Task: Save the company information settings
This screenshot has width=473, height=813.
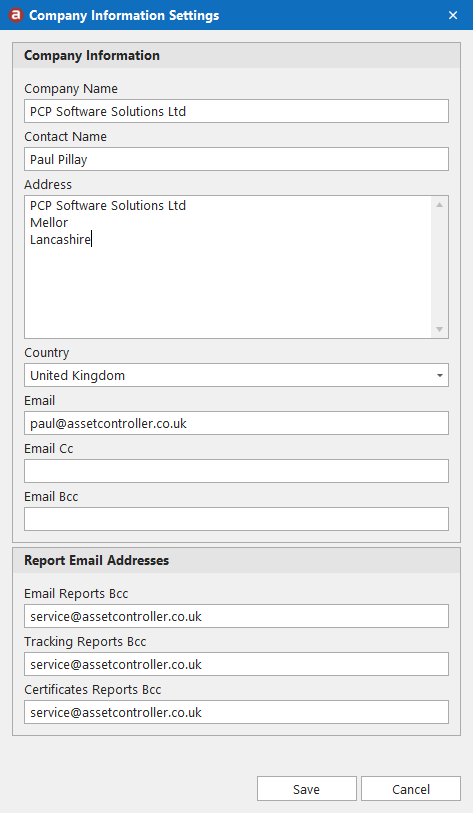Action: click(x=307, y=789)
